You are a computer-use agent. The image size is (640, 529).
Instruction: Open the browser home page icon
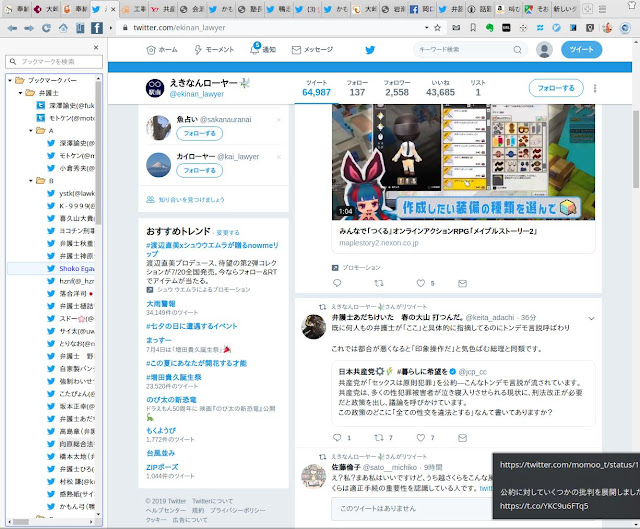63,28
